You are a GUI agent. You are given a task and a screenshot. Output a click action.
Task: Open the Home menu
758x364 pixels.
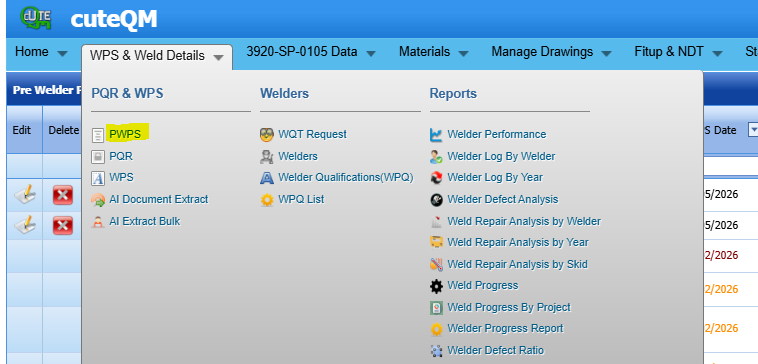(32, 52)
